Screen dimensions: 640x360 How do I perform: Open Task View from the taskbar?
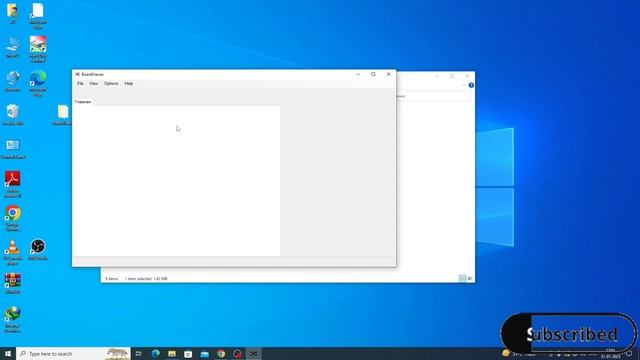(x=139, y=353)
